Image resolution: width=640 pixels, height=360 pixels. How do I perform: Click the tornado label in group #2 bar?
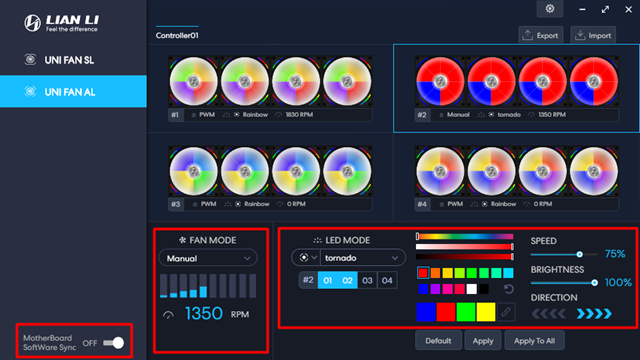coord(509,115)
